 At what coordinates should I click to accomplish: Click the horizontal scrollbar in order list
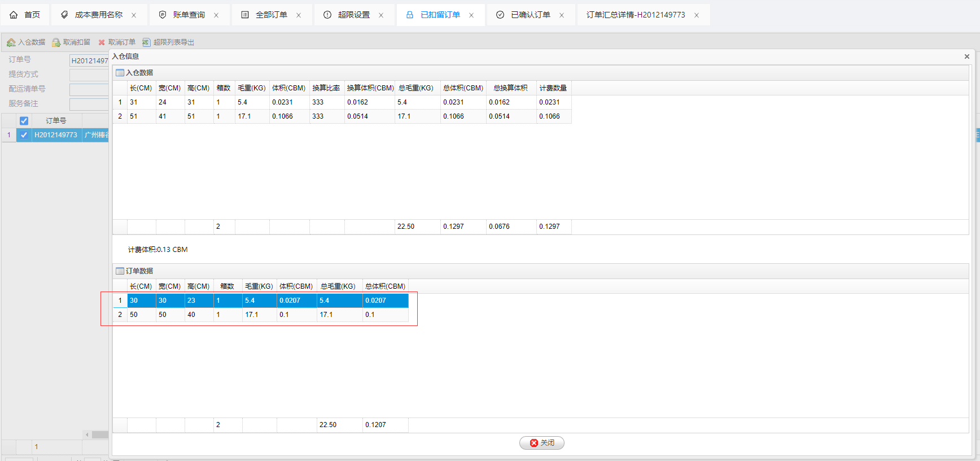coord(99,434)
